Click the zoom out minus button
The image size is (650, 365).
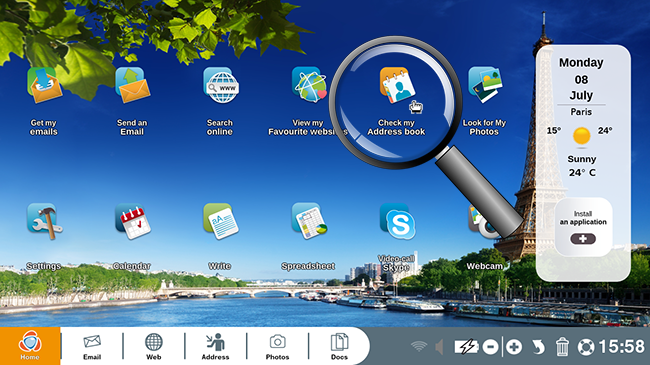click(x=490, y=347)
